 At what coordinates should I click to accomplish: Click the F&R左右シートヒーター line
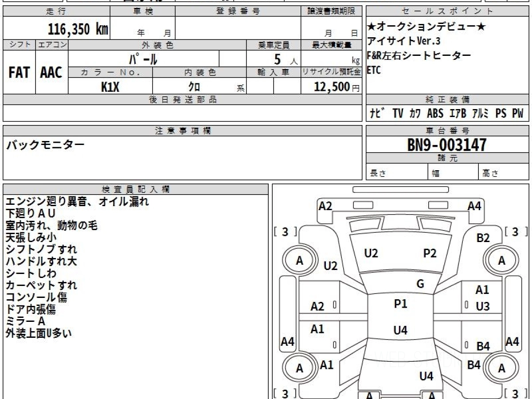[419, 56]
